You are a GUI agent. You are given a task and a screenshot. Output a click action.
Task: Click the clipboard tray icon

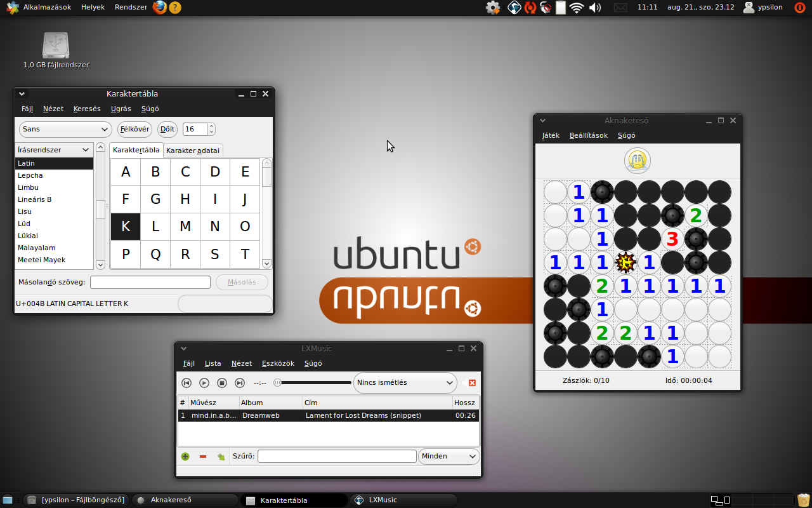click(561, 8)
